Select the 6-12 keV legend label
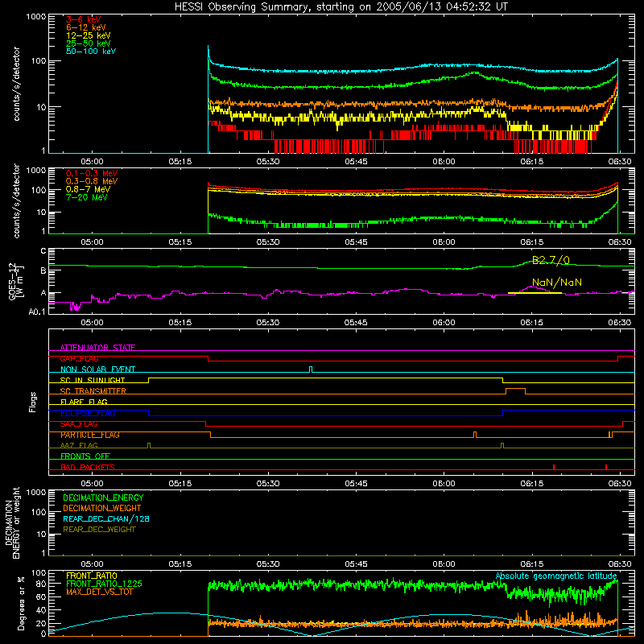644x644 pixels. (x=86, y=27)
